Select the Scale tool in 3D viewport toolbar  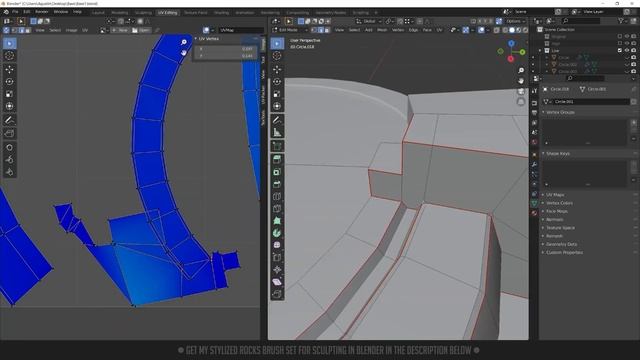point(277,94)
